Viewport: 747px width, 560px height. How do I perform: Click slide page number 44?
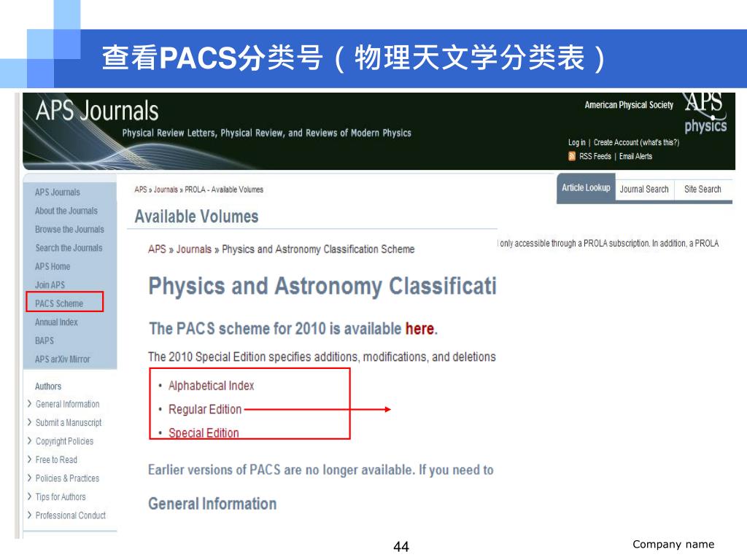coord(401,546)
